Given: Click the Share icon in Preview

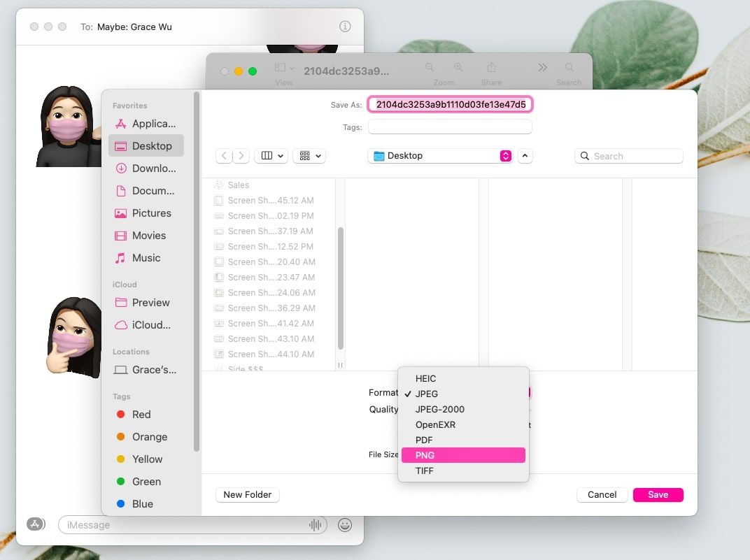Looking at the screenshot, I should coord(491,67).
